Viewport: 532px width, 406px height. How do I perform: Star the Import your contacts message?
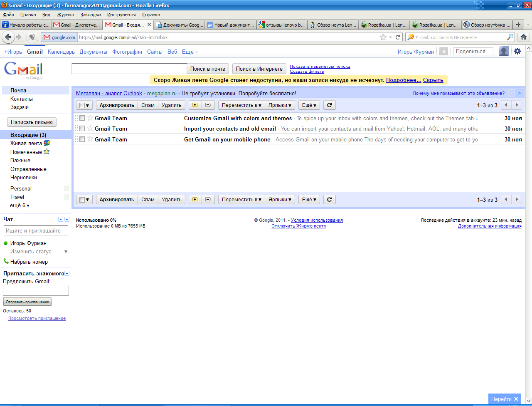coord(90,129)
